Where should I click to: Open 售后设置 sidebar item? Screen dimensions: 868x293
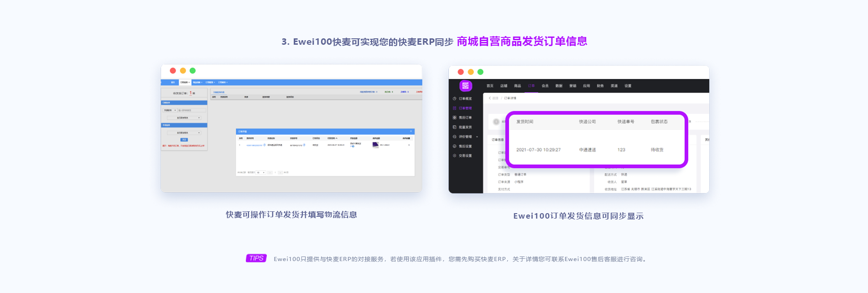pyautogui.click(x=465, y=146)
